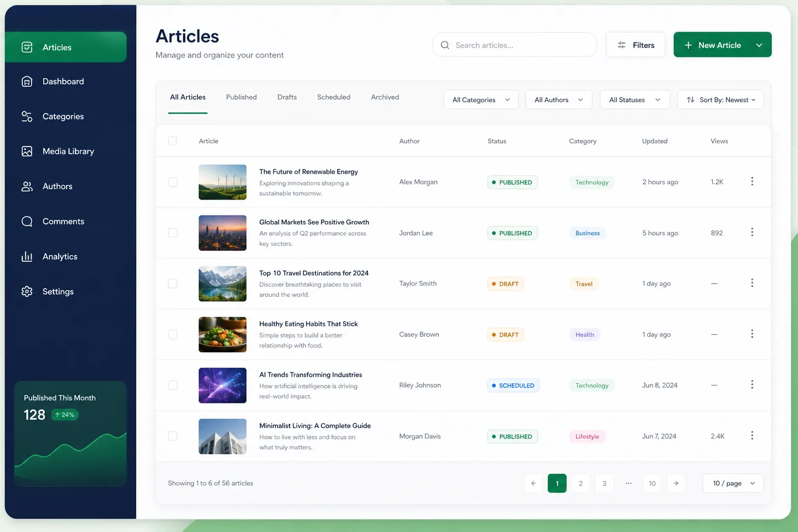Viewport: 798px width, 532px height.
Task: Expand the All Categories dropdown
Action: pos(481,100)
